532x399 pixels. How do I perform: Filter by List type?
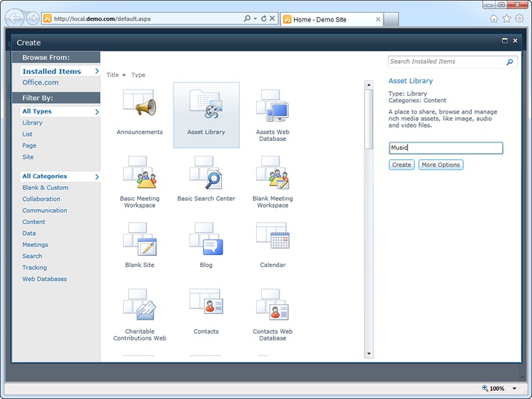coord(27,134)
